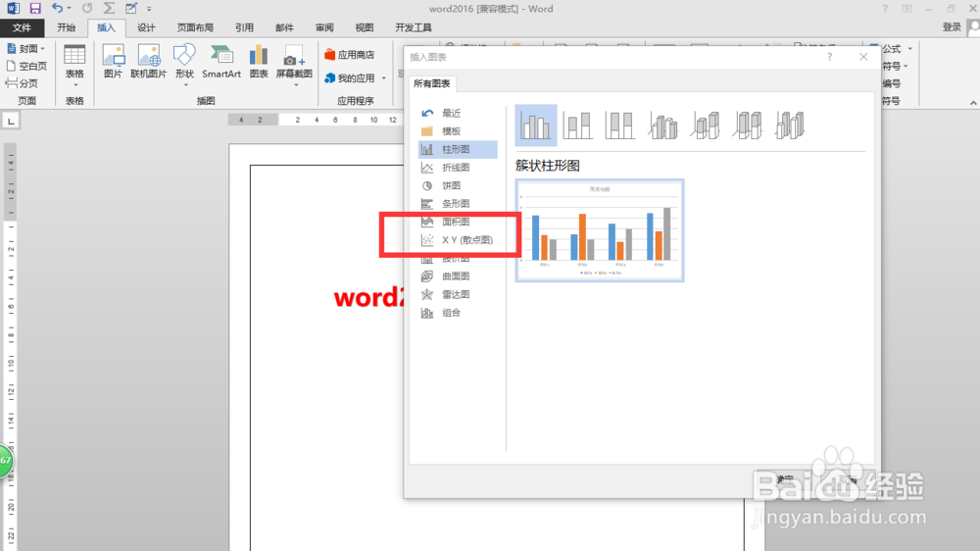Insert SmartArt graphic

[221, 62]
